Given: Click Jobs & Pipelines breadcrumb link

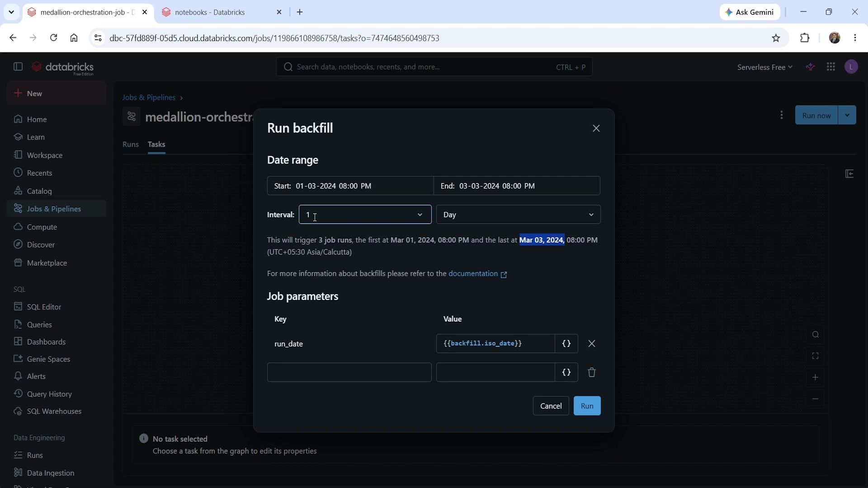Looking at the screenshot, I should coord(149,98).
